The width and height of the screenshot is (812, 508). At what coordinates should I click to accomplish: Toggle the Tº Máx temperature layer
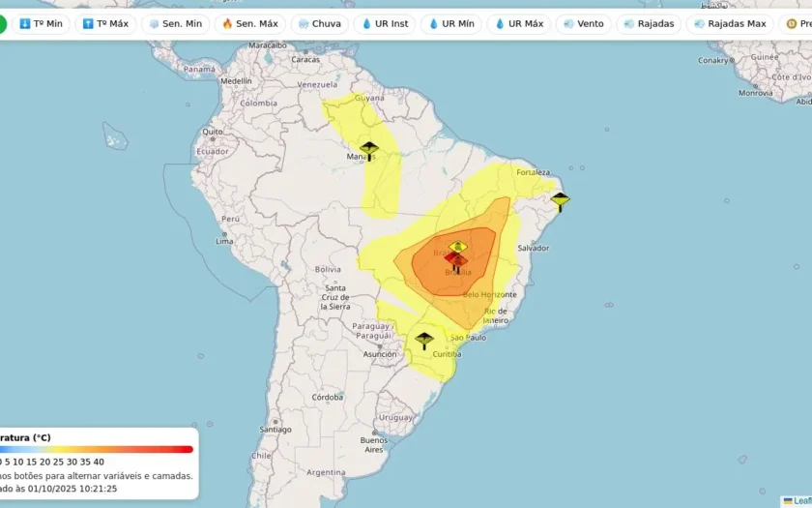point(105,23)
